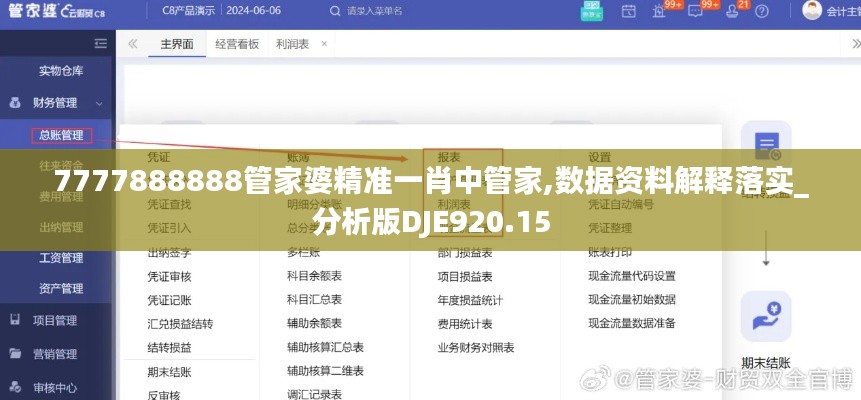This screenshot has height=400, width=861.
Task: Open the calendar icon in top bar
Action: (630, 12)
